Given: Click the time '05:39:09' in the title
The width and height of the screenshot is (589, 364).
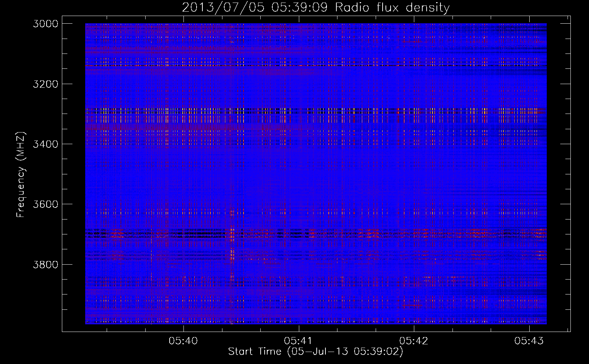Looking at the screenshot, I should coord(300,8).
